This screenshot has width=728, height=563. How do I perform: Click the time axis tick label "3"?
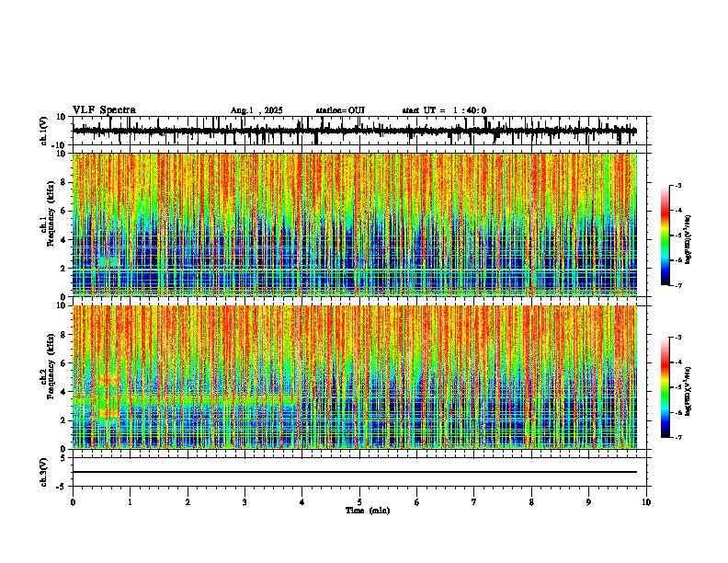pyautogui.click(x=245, y=502)
